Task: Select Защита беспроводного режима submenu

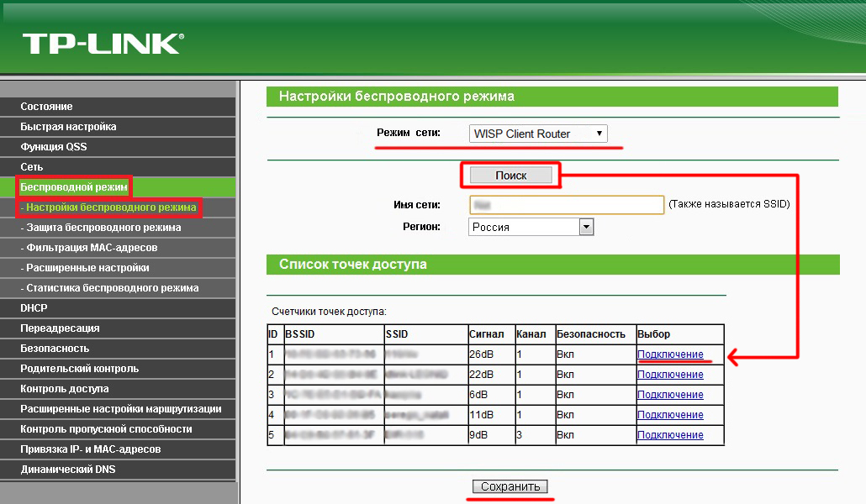Action: (100, 228)
